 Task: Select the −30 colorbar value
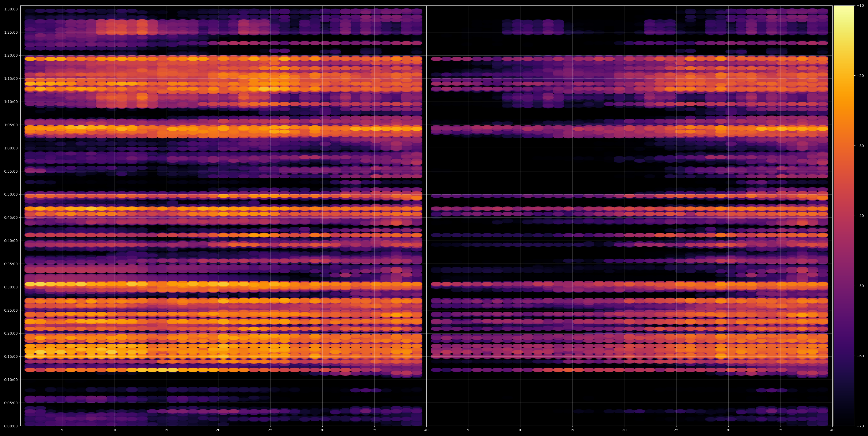(x=861, y=146)
